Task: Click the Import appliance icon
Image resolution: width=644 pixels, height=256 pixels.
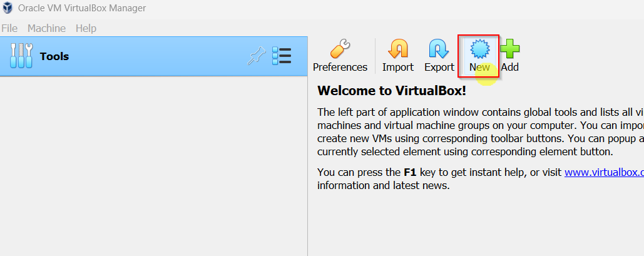Action: click(x=397, y=49)
